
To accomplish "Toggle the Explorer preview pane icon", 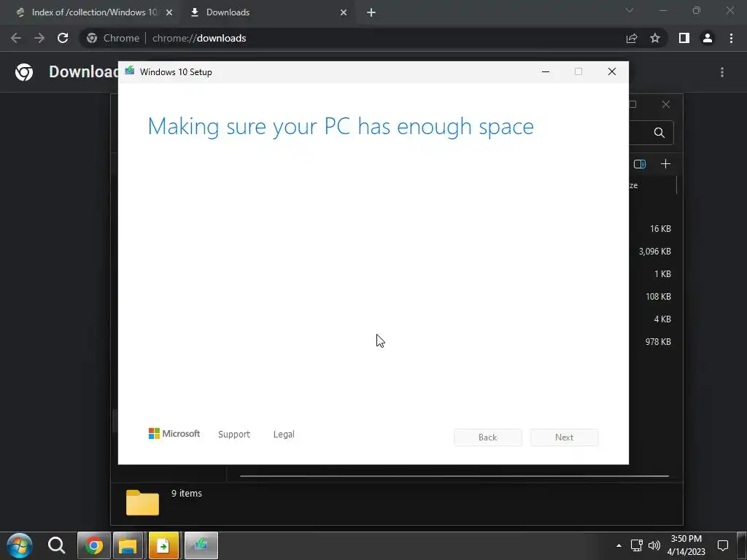I will point(640,164).
